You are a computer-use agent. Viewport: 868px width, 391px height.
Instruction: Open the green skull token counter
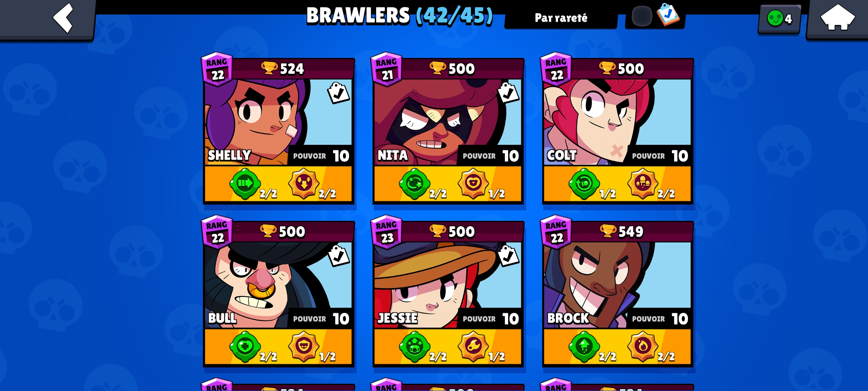[x=780, y=18]
